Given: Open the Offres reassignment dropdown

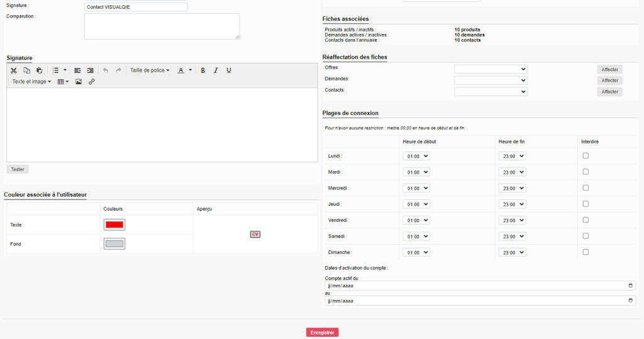Looking at the screenshot, I should coord(491,69).
